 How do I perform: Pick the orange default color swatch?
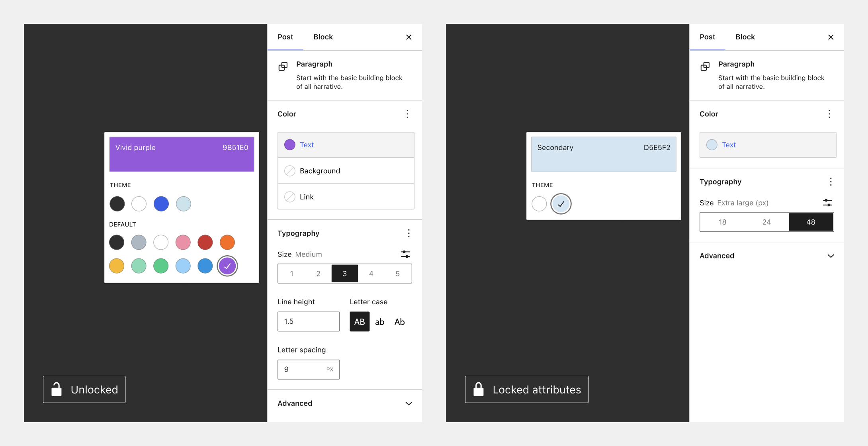(x=227, y=242)
